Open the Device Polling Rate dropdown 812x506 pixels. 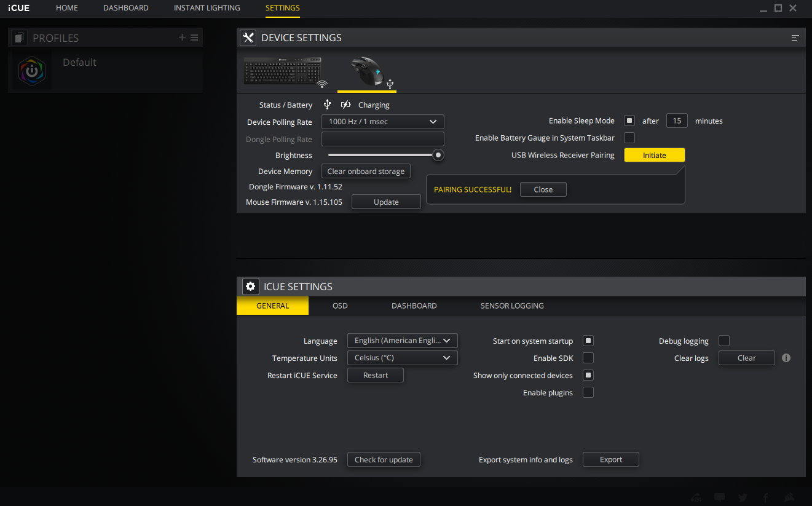[383, 122]
